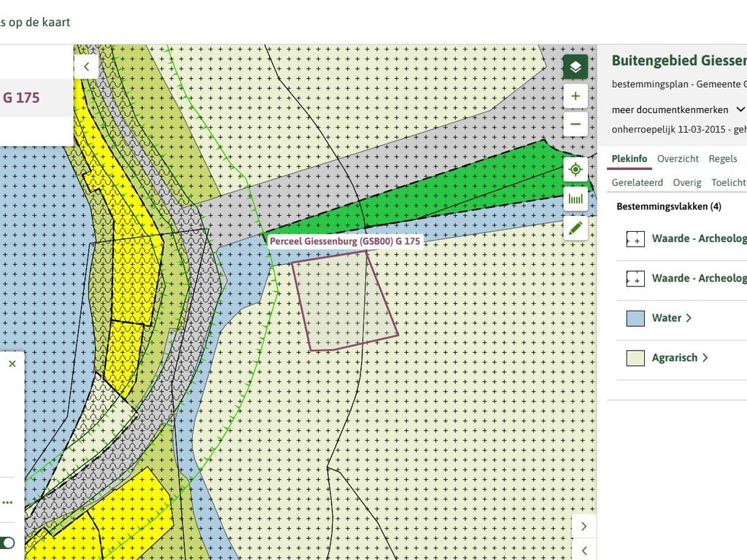Switch to the Regels tab
The height and width of the screenshot is (560, 747).
tap(722, 158)
